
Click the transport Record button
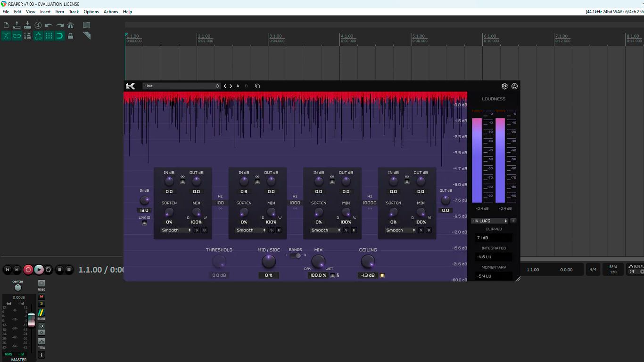pyautogui.click(x=28, y=270)
